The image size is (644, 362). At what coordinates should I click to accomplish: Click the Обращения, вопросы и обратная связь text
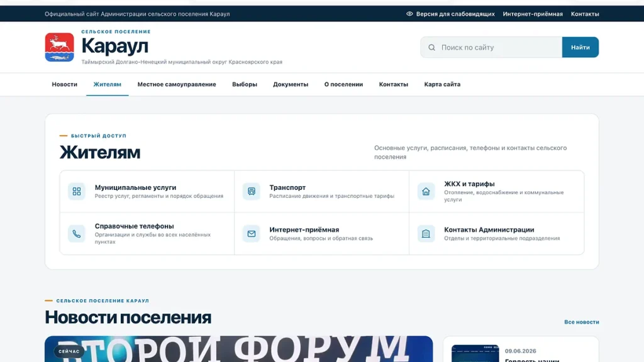pos(321,238)
